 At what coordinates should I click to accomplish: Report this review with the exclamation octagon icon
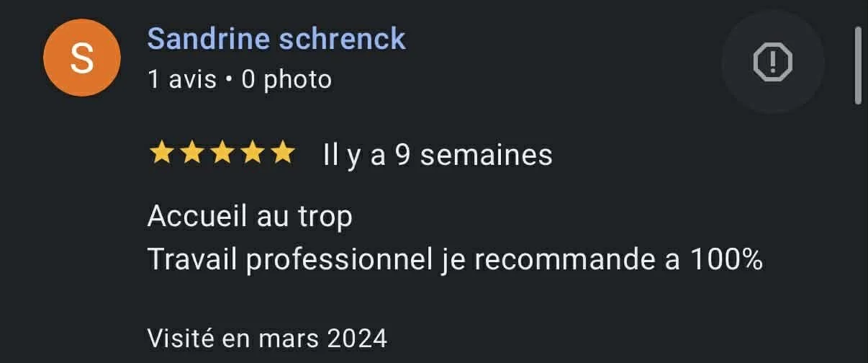773,62
